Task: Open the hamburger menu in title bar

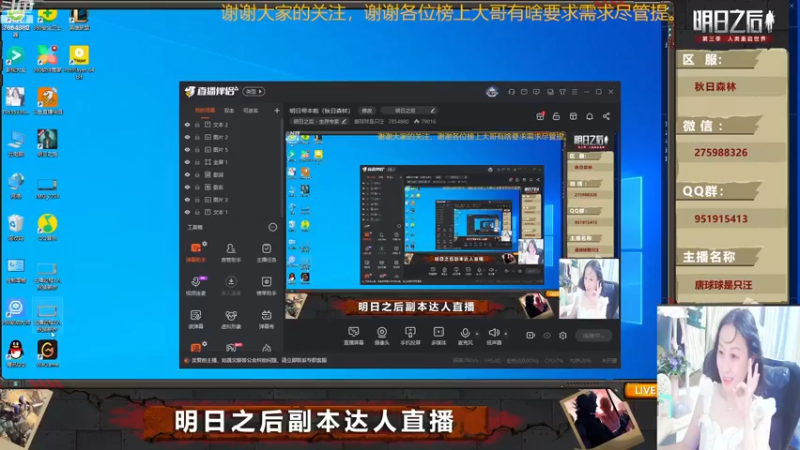Action: [x=574, y=92]
